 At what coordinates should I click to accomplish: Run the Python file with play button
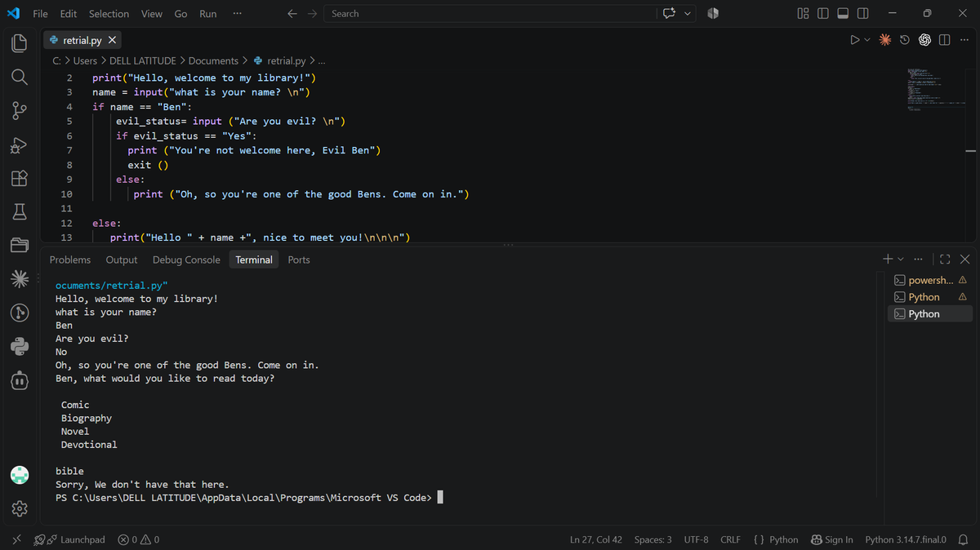[854, 40]
